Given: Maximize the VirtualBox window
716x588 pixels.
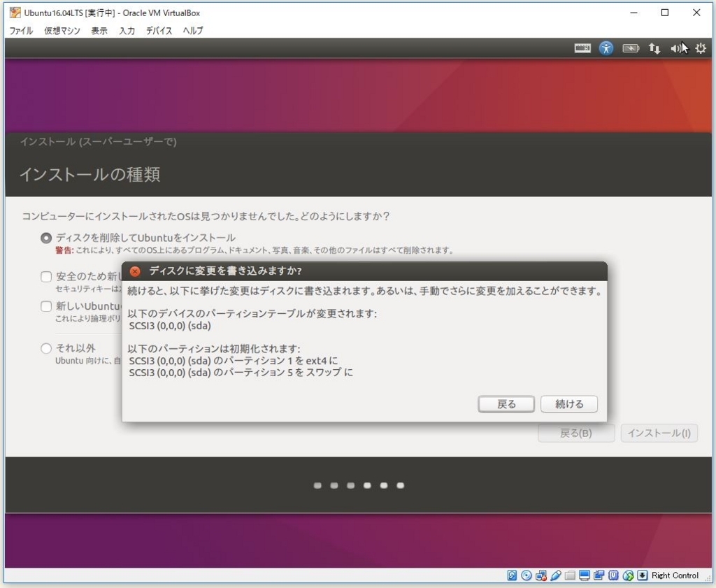Looking at the screenshot, I should (x=665, y=13).
